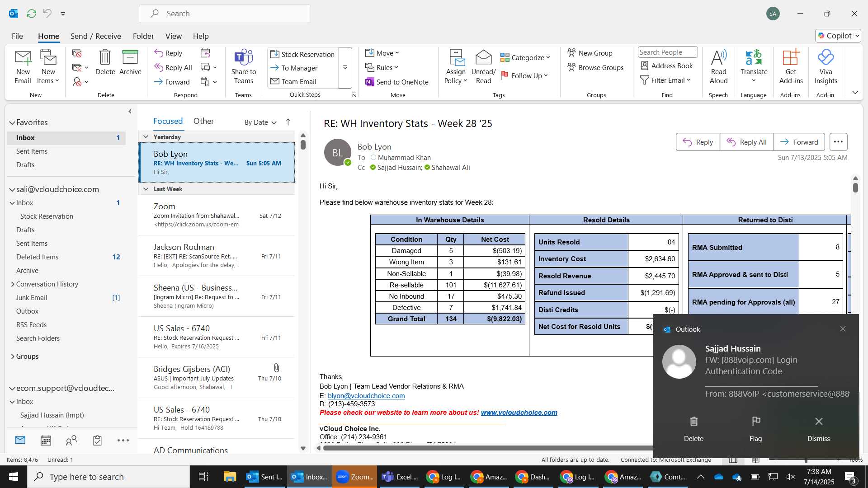The width and height of the screenshot is (868, 488).
Task: Open the Address Book
Action: tap(667, 66)
